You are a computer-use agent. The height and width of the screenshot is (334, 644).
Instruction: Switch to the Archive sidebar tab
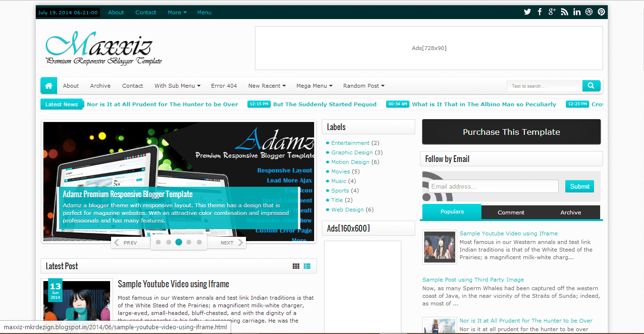[571, 213]
